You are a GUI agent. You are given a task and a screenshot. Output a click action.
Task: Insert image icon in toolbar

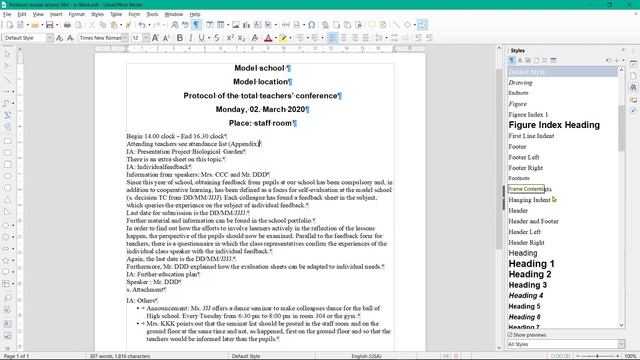(236, 25)
